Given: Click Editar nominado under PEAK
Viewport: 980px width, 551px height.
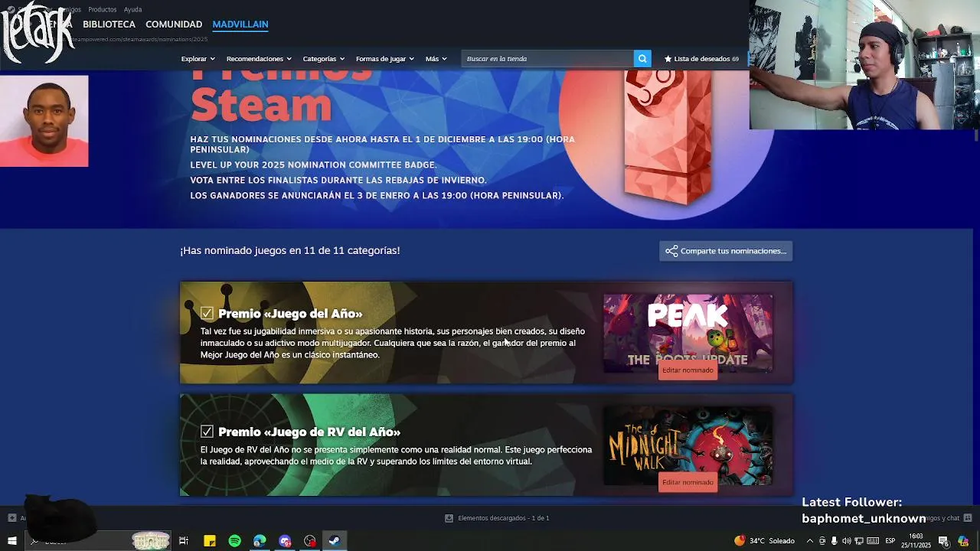Looking at the screenshot, I should point(688,370).
